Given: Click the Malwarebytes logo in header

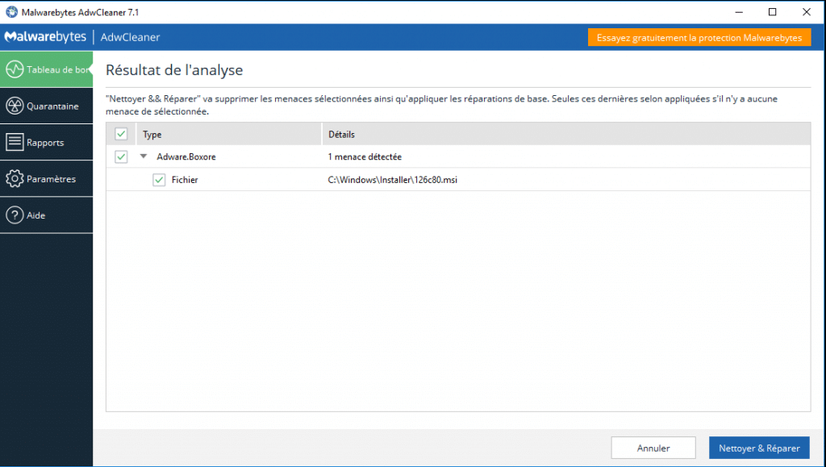Looking at the screenshot, I should (x=45, y=37).
